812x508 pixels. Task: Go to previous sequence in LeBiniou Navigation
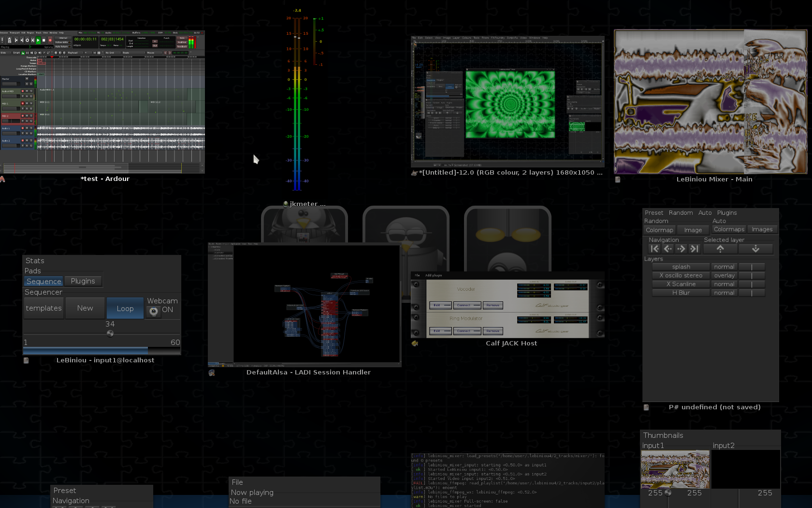point(668,249)
